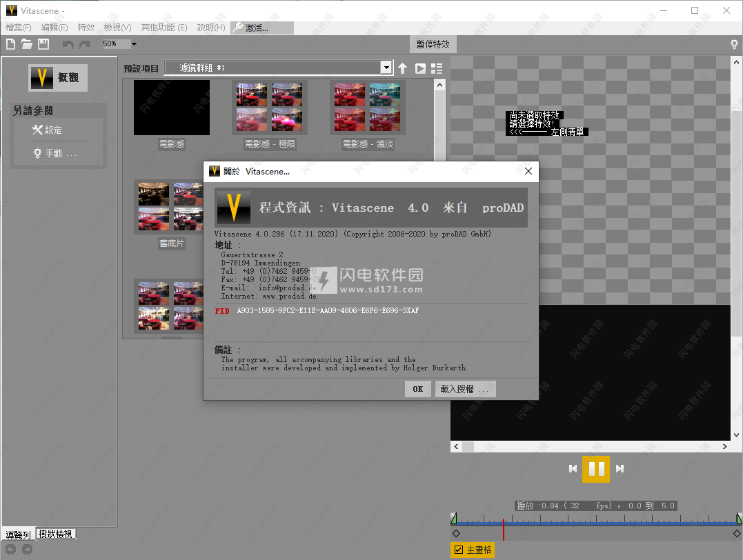Screen dimensions: 743x560
Task: Switch preset list view with grid icon
Action: pos(436,68)
